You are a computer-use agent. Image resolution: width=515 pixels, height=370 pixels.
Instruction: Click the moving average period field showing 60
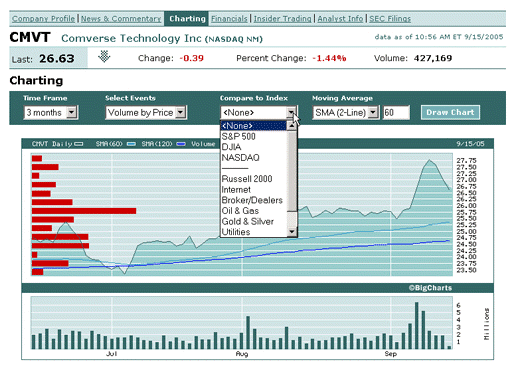coord(396,113)
